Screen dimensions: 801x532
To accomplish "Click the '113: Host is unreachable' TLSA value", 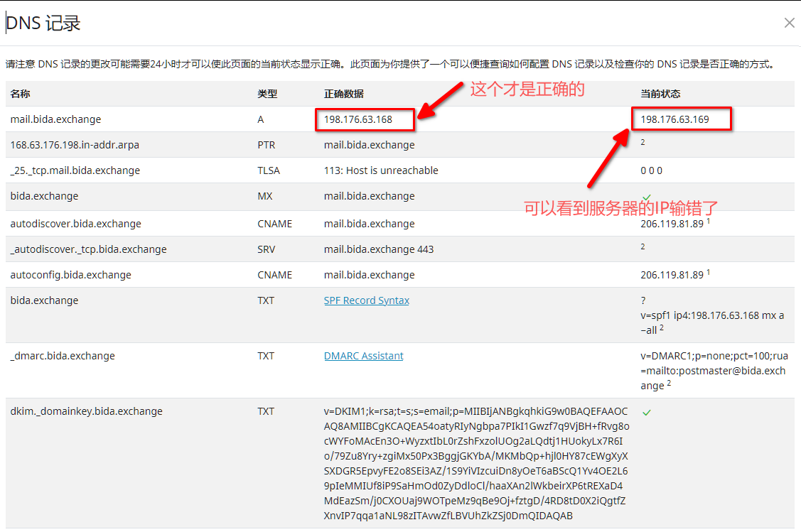I will (x=381, y=170).
